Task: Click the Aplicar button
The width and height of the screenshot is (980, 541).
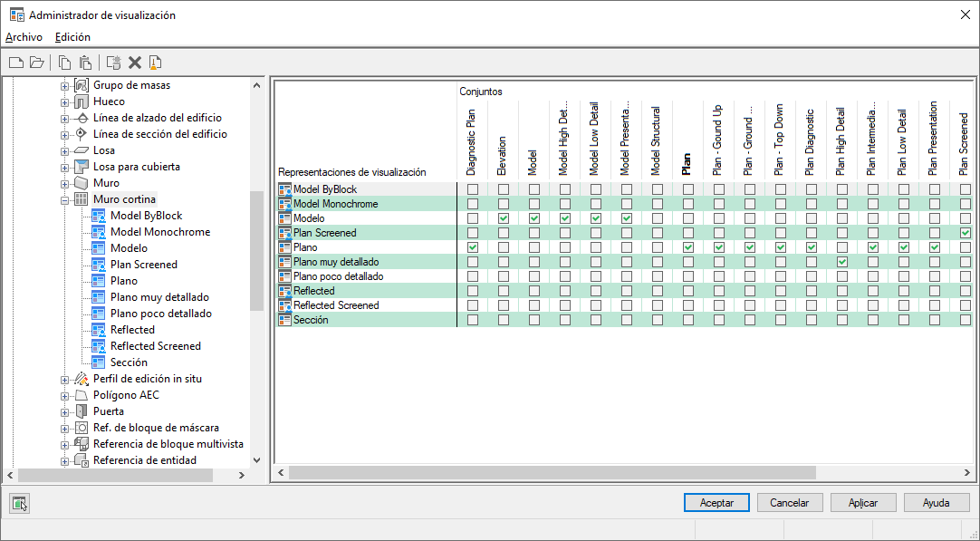Action: point(863,502)
